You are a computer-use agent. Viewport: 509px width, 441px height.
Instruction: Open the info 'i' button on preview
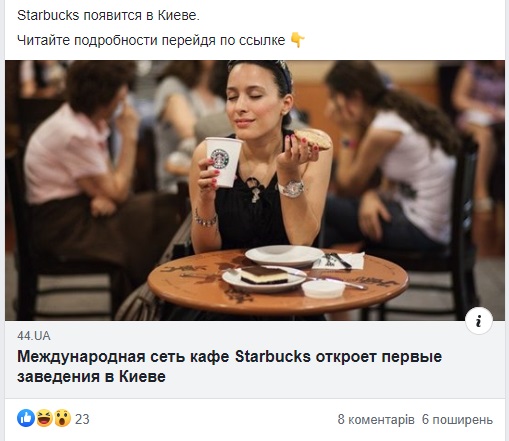(x=479, y=321)
